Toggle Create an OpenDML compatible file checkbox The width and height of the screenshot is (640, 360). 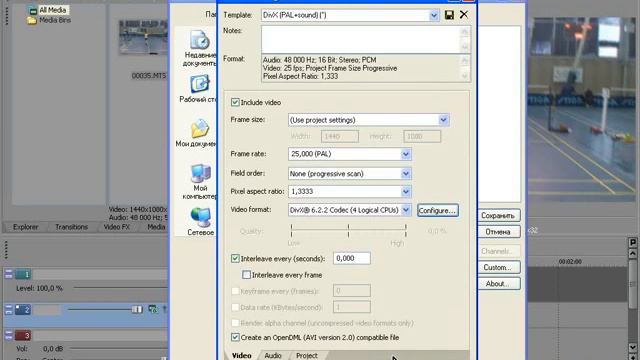click(x=235, y=337)
